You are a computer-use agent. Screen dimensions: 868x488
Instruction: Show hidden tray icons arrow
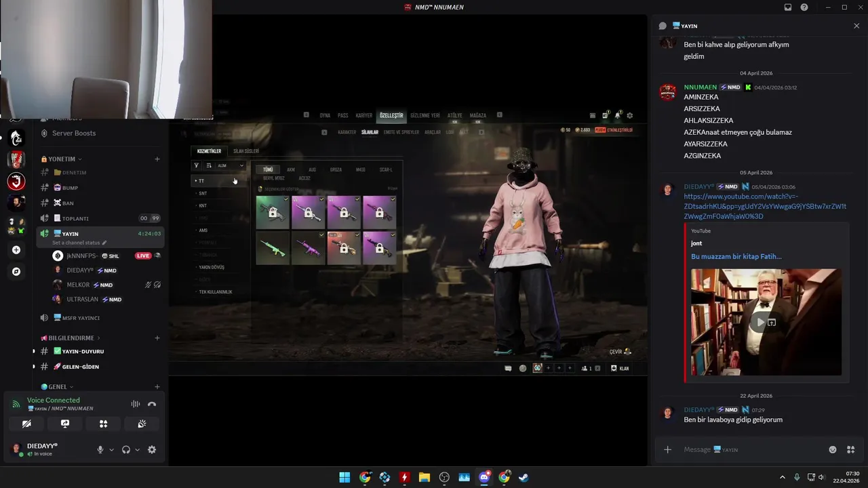point(782,477)
